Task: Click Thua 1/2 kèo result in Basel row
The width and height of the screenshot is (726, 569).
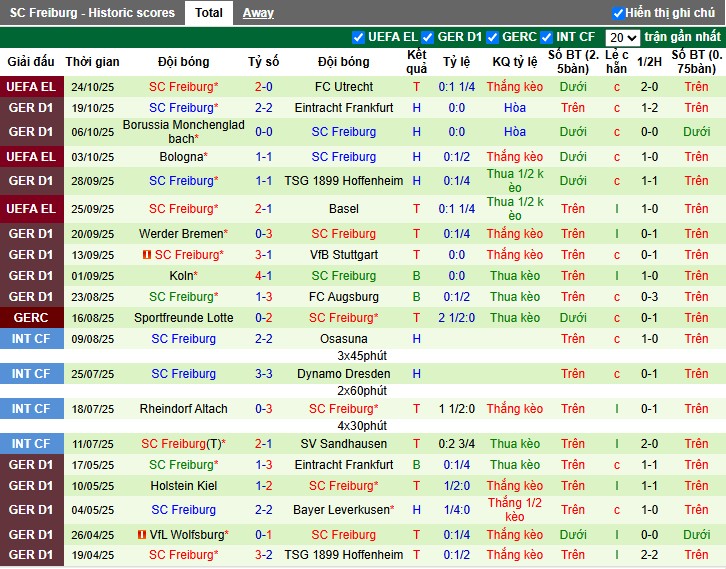Action: [x=514, y=209]
